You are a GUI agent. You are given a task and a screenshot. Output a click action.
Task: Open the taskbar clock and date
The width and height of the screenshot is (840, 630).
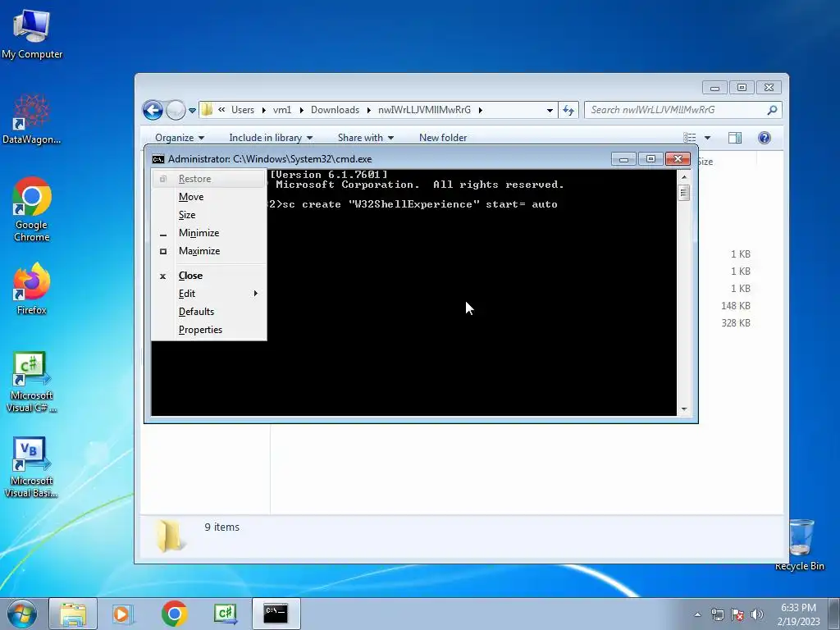[798, 614]
